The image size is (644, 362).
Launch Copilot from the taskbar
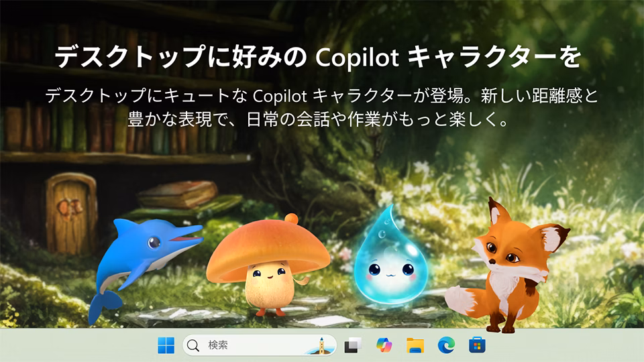384,345
